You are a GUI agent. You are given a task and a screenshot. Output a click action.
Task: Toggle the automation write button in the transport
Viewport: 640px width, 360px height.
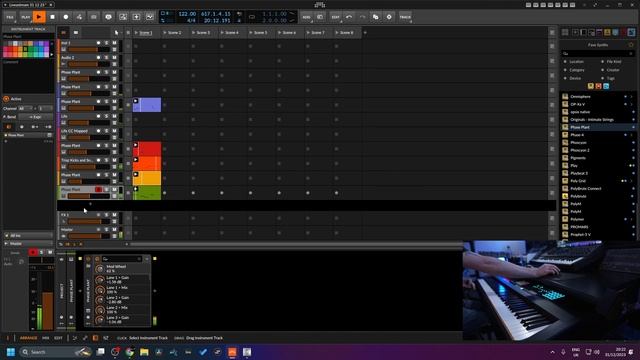click(79, 17)
